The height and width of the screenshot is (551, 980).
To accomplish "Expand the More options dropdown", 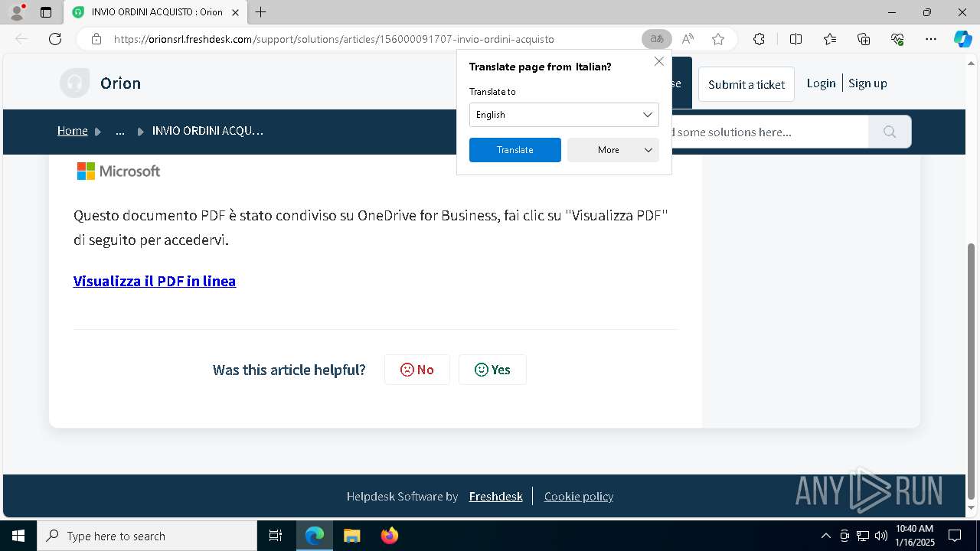I will pyautogui.click(x=613, y=150).
